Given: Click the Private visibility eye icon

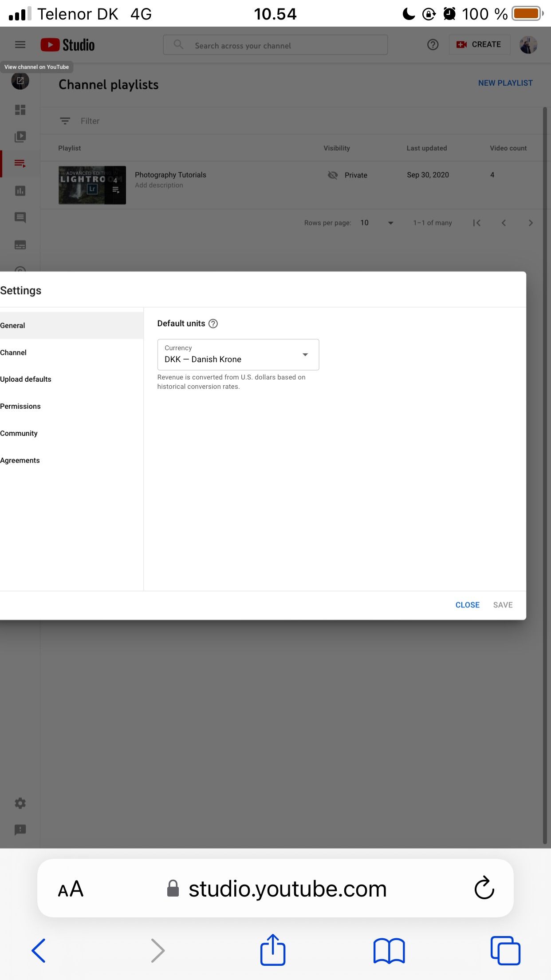Looking at the screenshot, I should point(333,175).
